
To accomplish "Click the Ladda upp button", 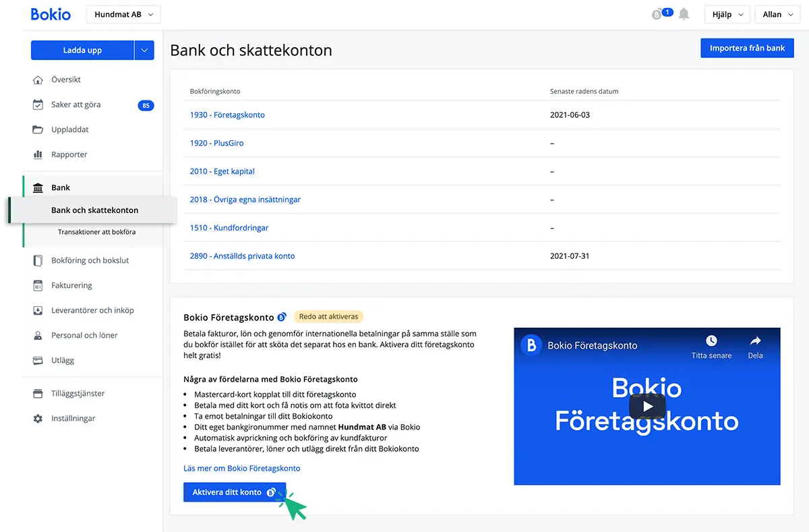I will click(82, 50).
